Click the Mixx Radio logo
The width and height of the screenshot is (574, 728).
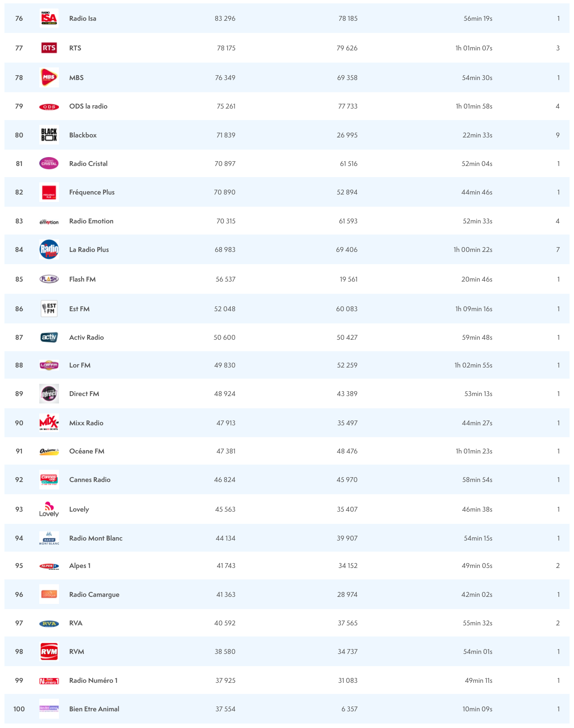(49, 423)
